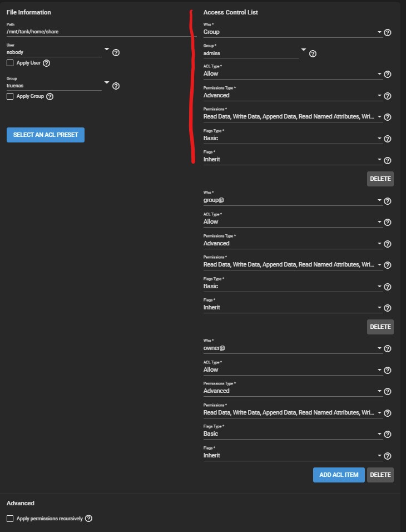
Task: Click the Add ACL Item button
Action: [339, 475]
